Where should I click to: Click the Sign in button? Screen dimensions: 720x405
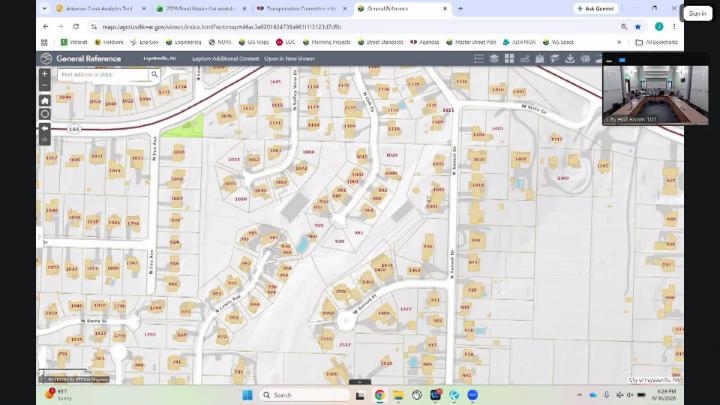pyautogui.click(x=698, y=14)
